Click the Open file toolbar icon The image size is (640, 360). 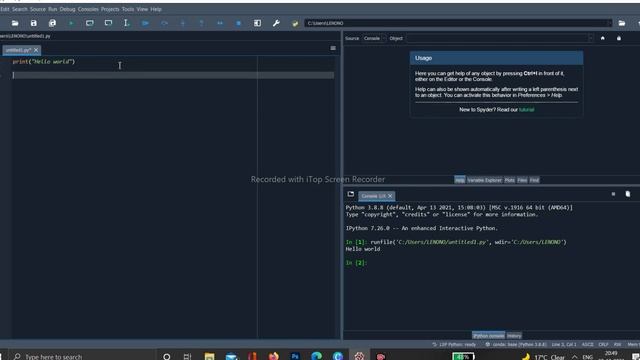(15, 23)
